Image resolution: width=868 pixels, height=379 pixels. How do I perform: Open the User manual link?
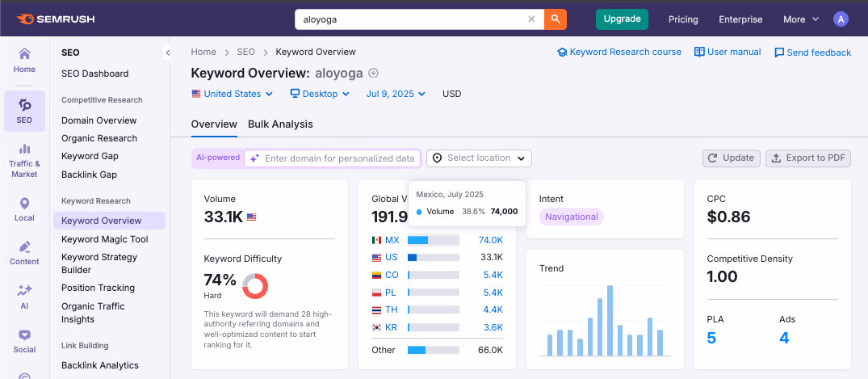(x=728, y=52)
